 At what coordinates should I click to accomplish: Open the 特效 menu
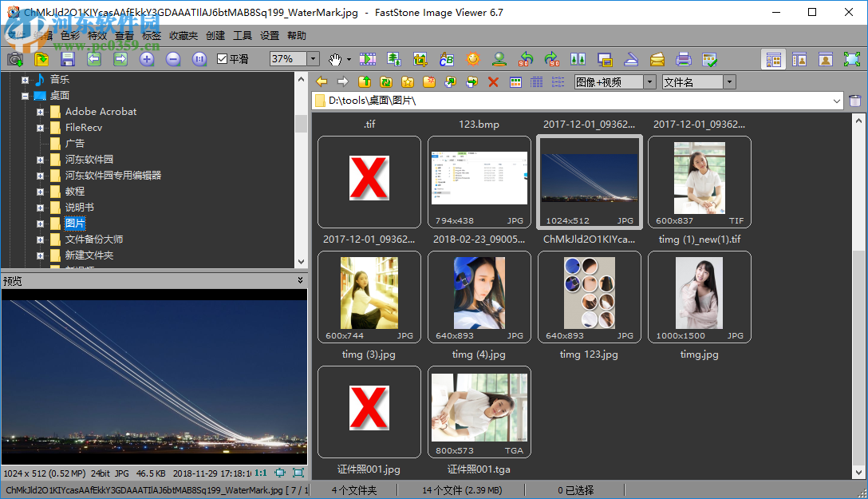[x=97, y=35]
